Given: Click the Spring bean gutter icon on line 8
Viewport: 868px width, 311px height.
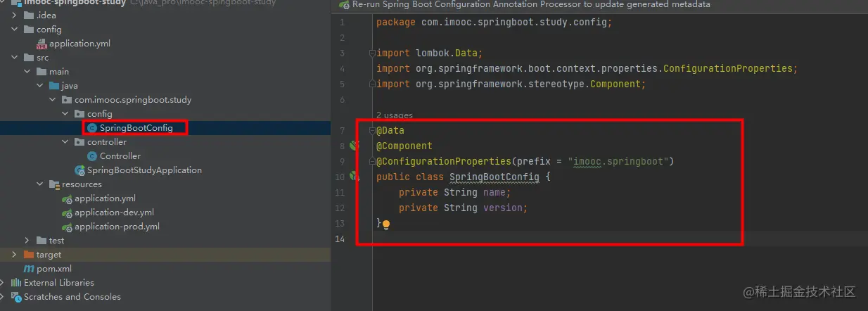Looking at the screenshot, I should click(x=355, y=146).
